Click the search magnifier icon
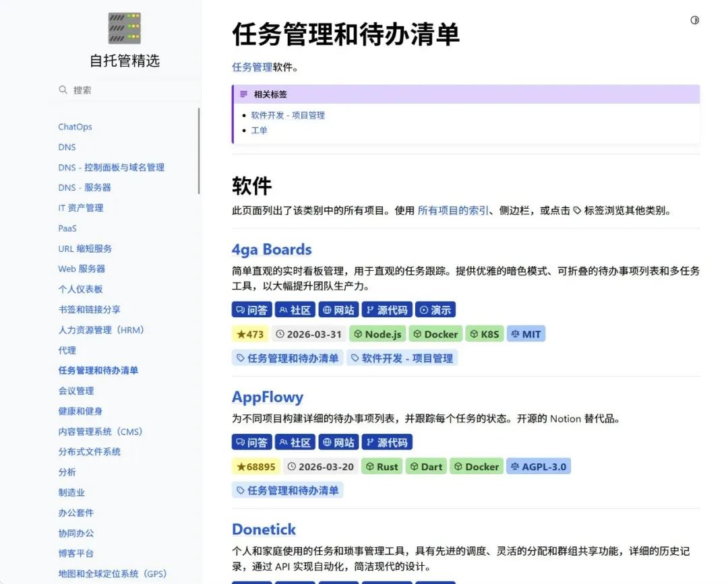The image size is (728, 584). (x=63, y=90)
